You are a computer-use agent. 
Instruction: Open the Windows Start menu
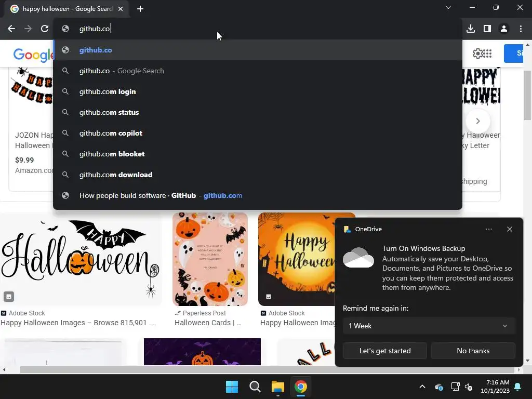click(x=232, y=387)
